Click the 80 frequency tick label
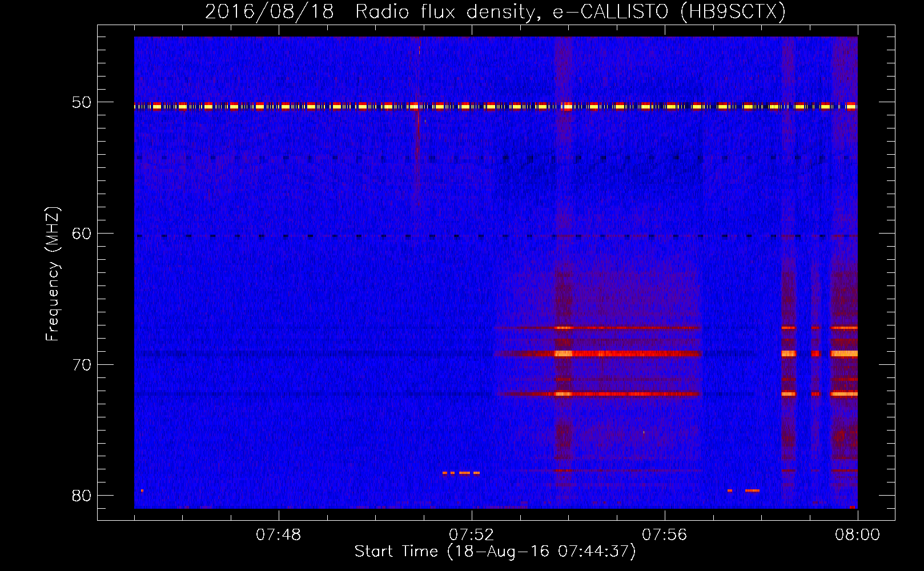924x571 pixels. (x=82, y=496)
